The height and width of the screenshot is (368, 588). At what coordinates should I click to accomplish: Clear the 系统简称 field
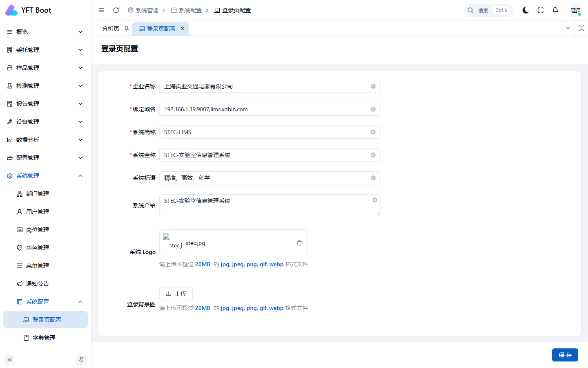pyautogui.click(x=373, y=132)
